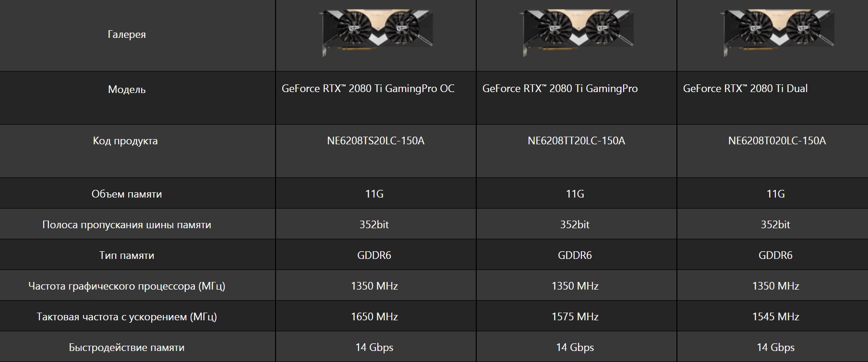This screenshot has height=362, width=868.
Task: Select the Объем памяти row header
Action: pyautogui.click(x=127, y=194)
